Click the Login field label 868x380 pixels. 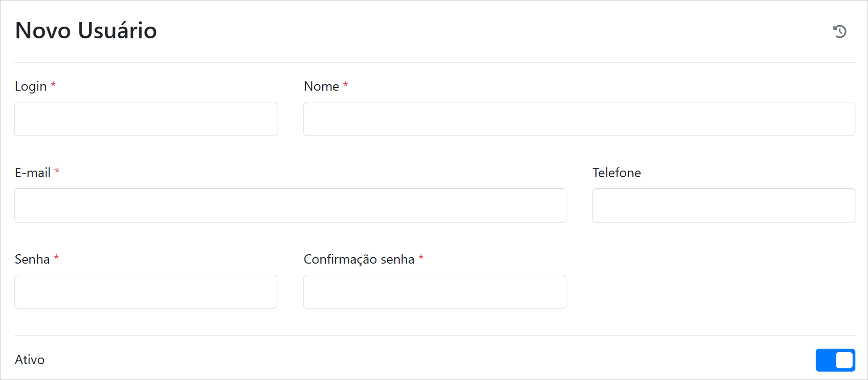tap(31, 86)
